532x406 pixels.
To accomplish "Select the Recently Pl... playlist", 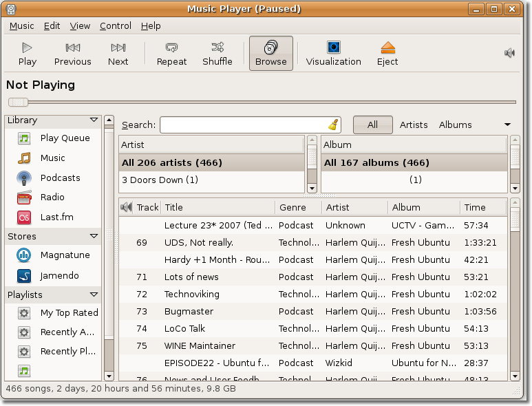I will coord(54,352).
